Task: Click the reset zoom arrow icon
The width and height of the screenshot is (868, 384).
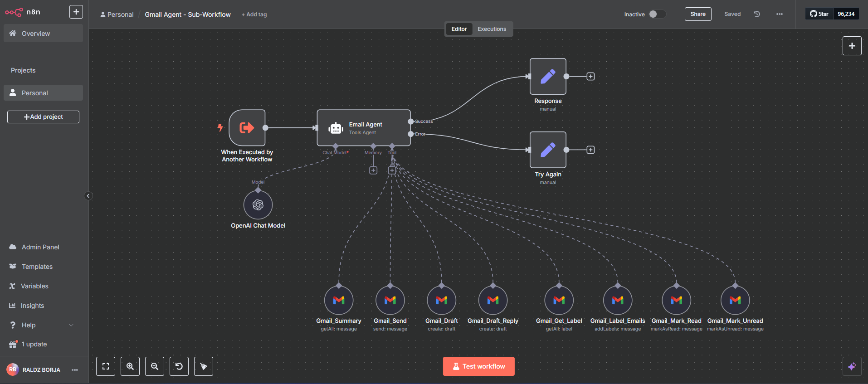Action: (179, 366)
